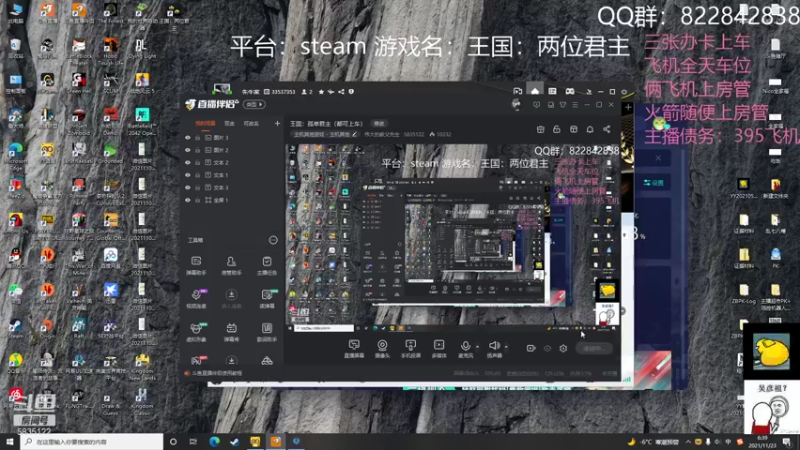Image resolution: width=800 pixels, height=450 pixels.
Task: Hide the 文本 2 layer with eye icon
Action: (x=188, y=162)
